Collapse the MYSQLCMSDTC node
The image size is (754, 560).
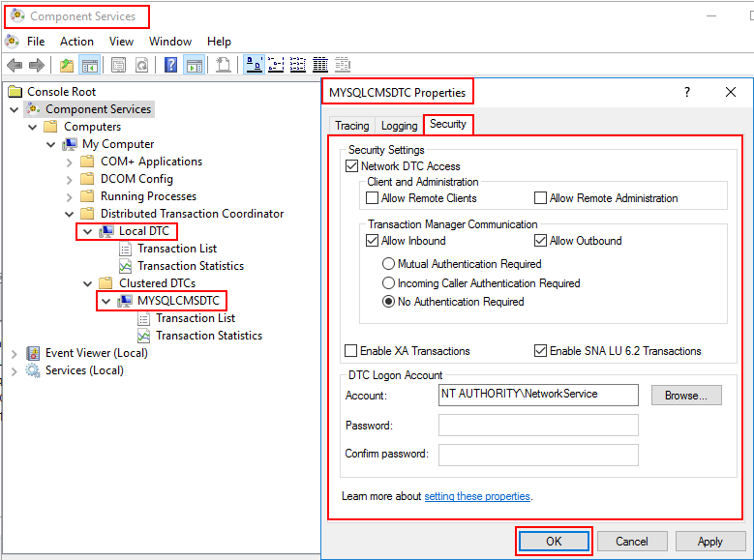(106, 301)
